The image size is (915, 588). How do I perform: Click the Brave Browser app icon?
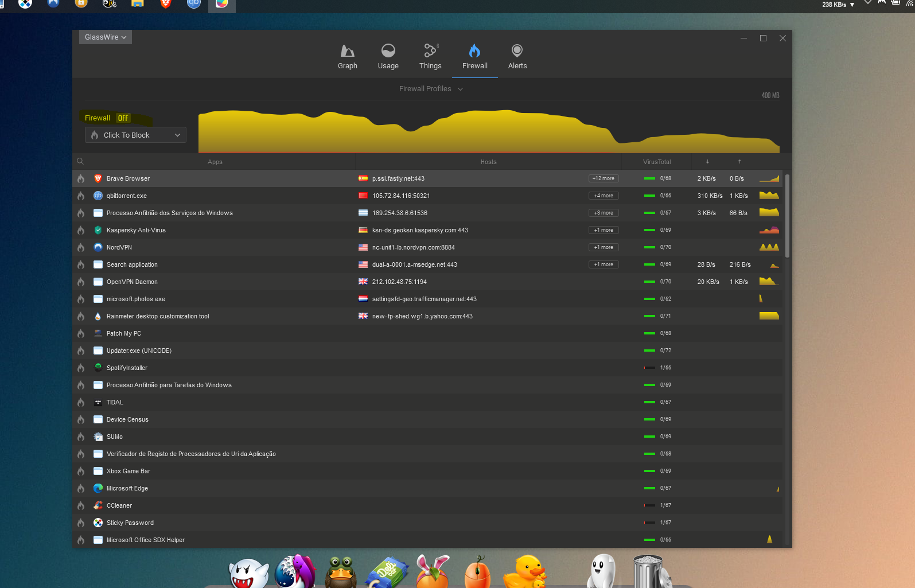tap(98, 178)
